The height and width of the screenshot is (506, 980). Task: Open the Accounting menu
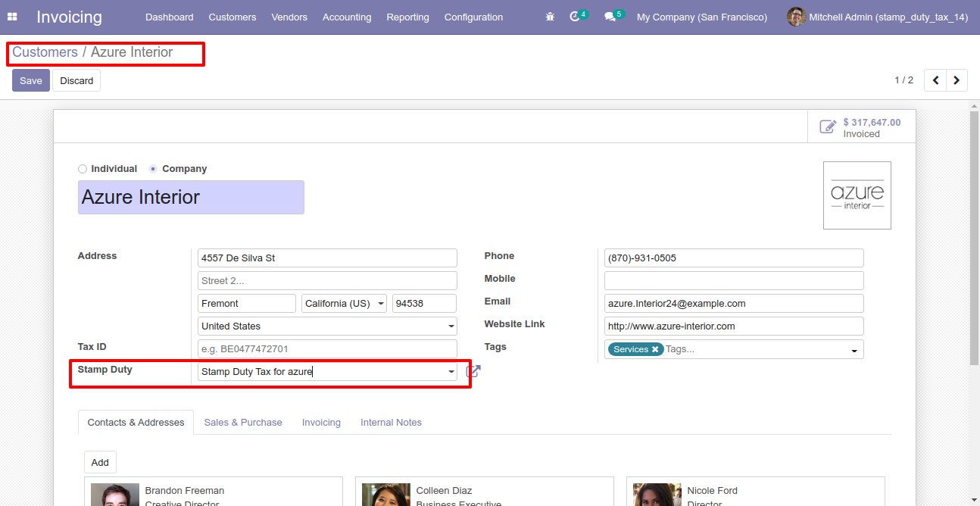point(347,17)
